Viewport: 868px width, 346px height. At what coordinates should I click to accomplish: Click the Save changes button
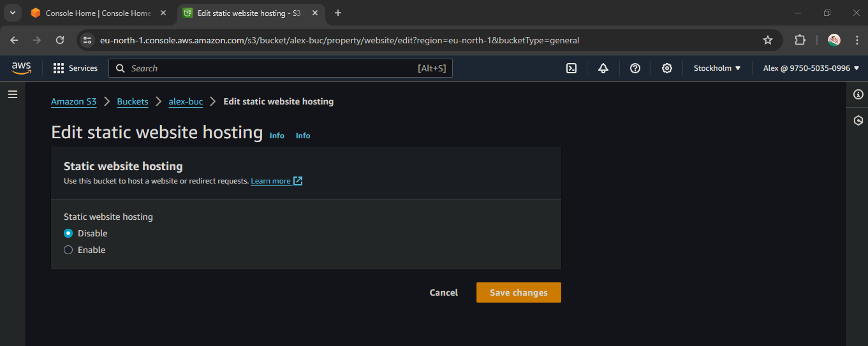click(519, 292)
